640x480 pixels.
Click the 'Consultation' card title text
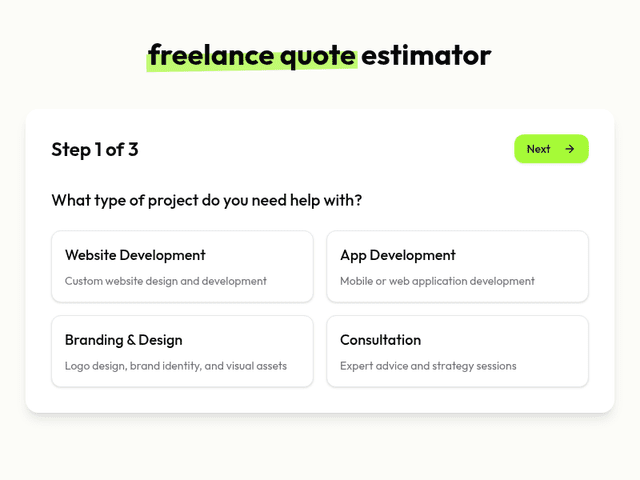[x=381, y=340]
